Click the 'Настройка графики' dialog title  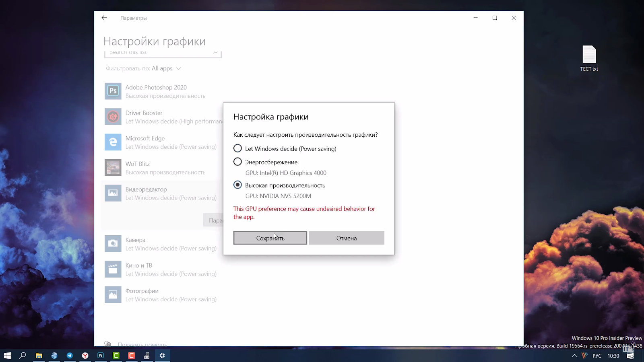click(271, 117)
